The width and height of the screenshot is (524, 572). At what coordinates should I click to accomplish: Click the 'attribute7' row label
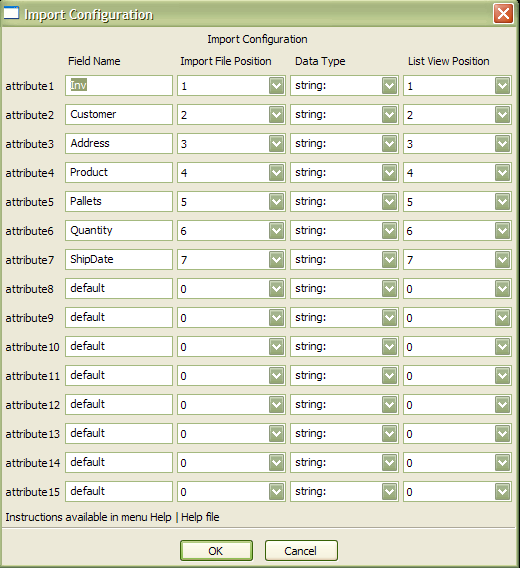[x=30, y=260]
